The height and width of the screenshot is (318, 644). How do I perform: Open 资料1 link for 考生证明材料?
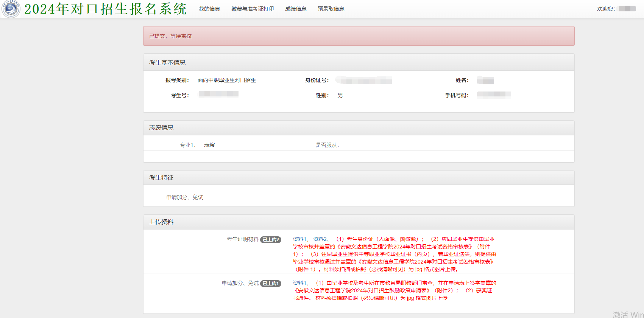click(299, 239)
